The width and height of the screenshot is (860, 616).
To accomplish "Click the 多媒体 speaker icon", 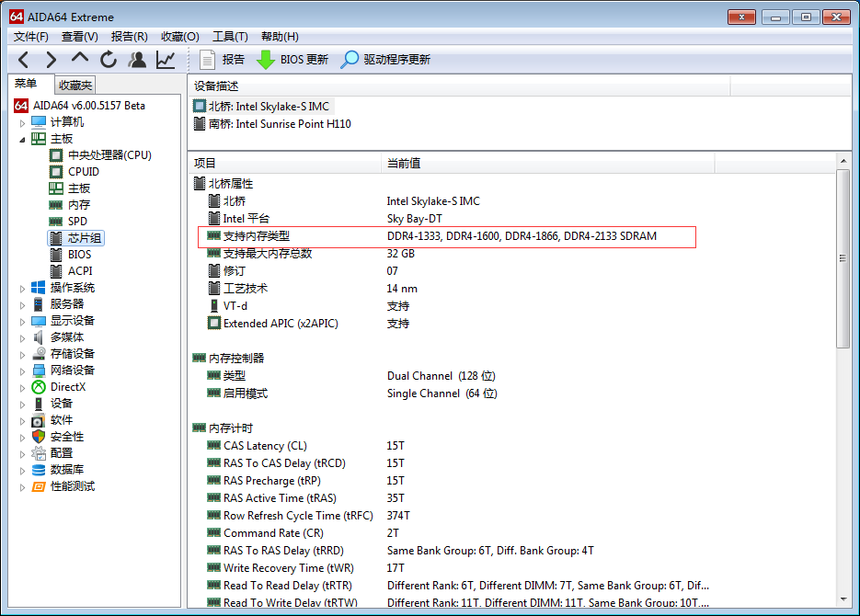I will coord(39,337).
